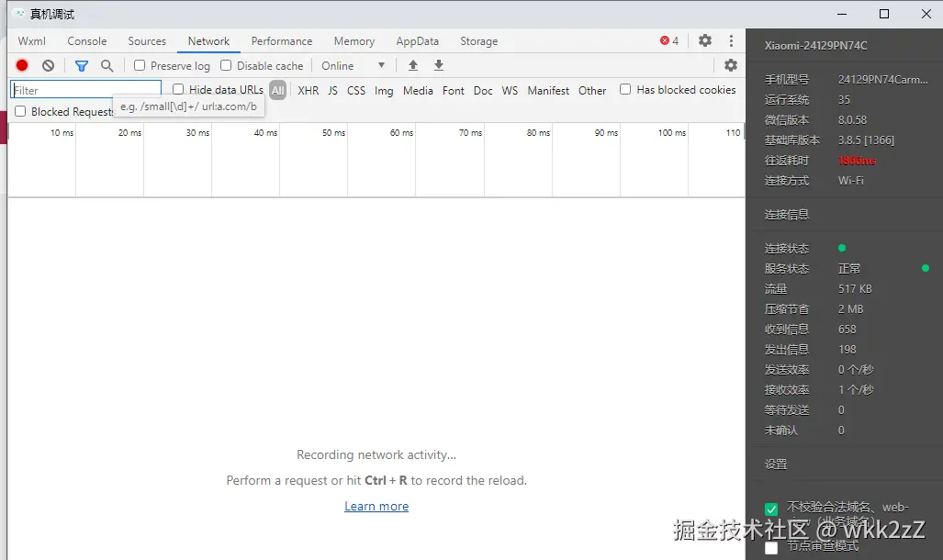Open DevTools settings gear in tab bar
This screenshot has height=560, width=943.
tap(705, 41)
